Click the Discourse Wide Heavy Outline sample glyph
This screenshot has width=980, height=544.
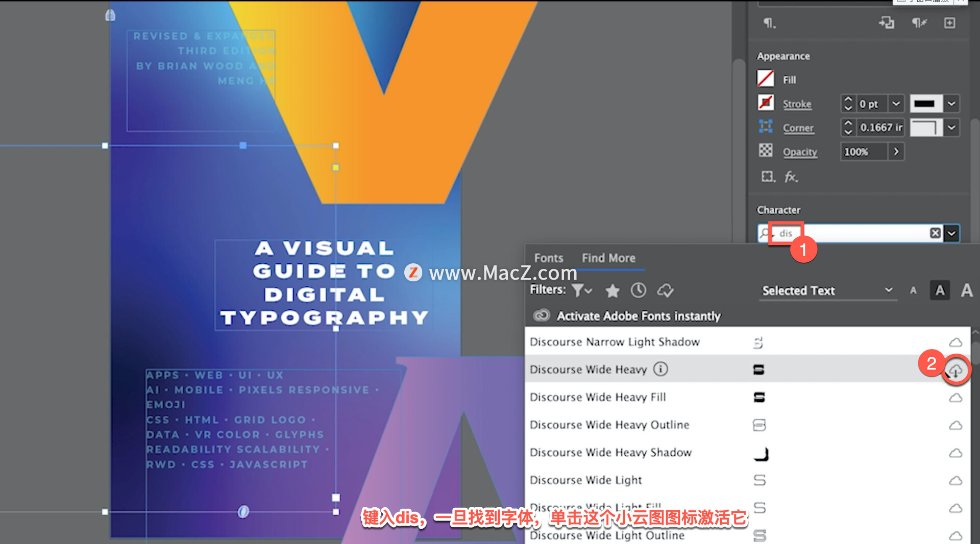click(759, 425)
